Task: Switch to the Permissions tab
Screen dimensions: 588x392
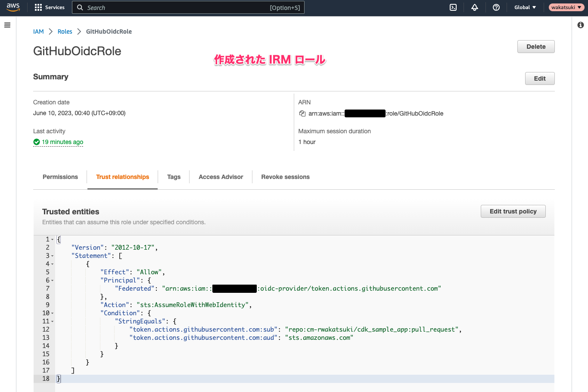Action: (60, 177)
